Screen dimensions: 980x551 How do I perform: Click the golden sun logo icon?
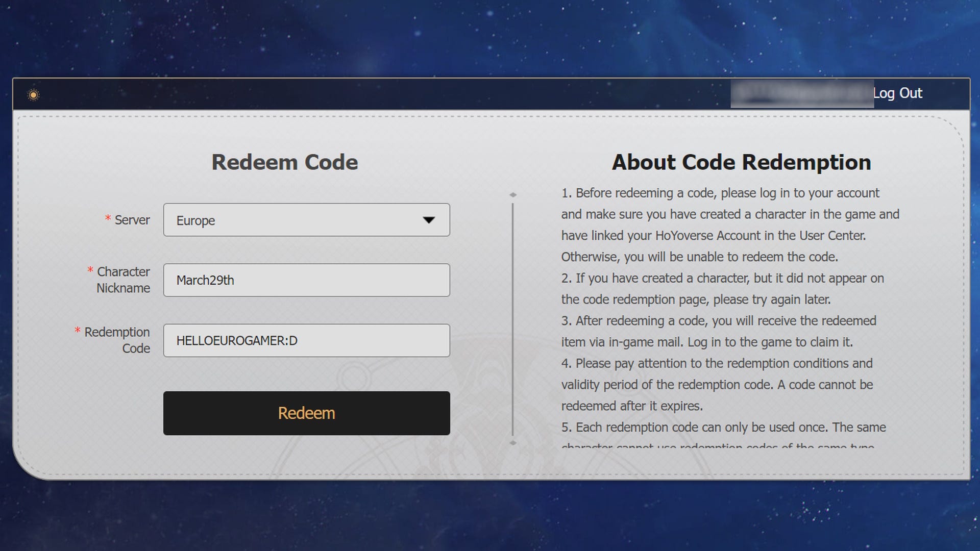pyautogui.click(x=33, y=94)
